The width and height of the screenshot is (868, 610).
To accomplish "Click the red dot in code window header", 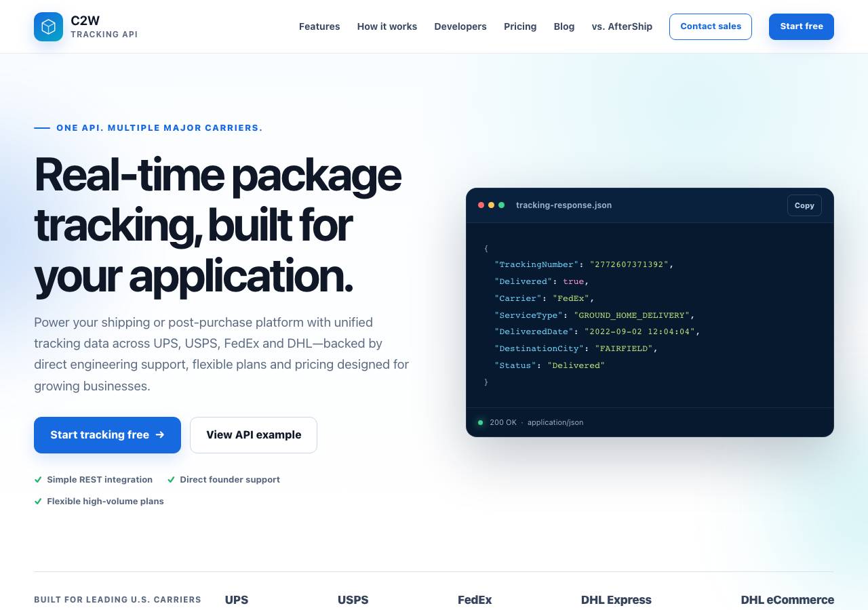I will tap(481, 205).
